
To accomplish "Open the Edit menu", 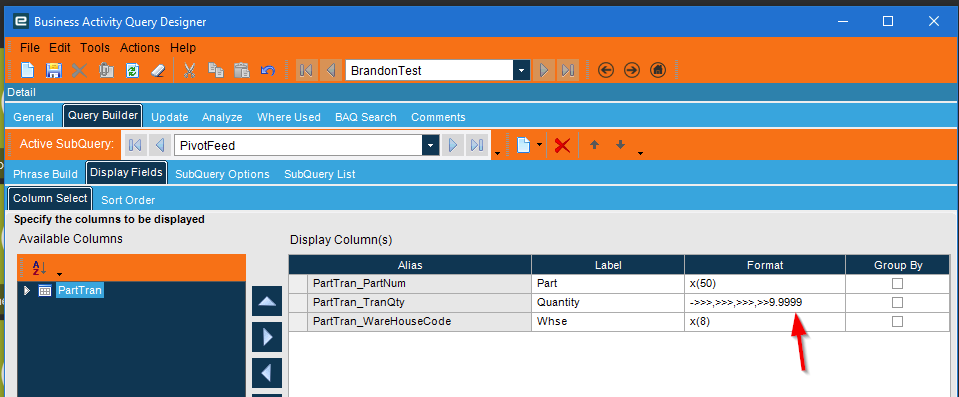I will pyautogui.click(x=60, y=48).
